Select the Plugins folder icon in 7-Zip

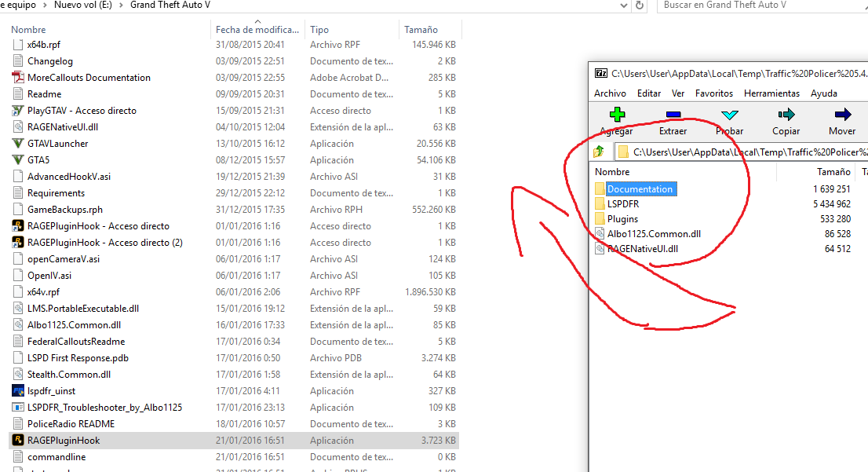click(x=600, y=219)
